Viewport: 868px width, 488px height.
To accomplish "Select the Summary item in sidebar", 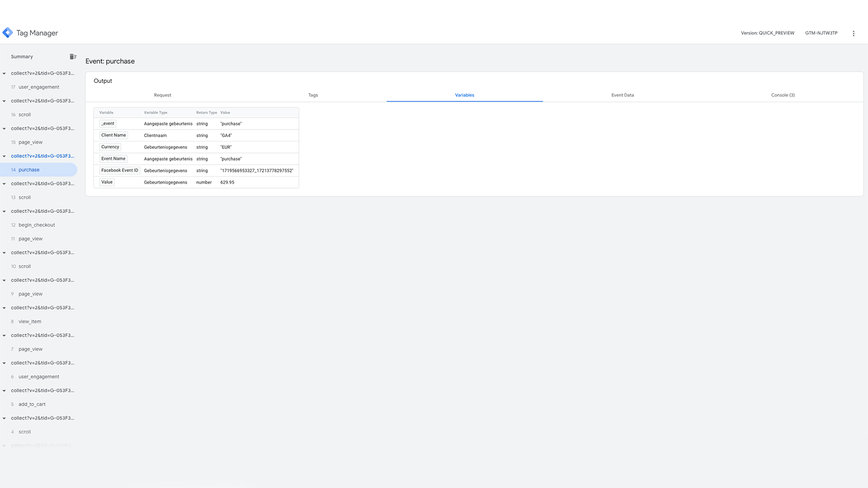I will [22, 56].
